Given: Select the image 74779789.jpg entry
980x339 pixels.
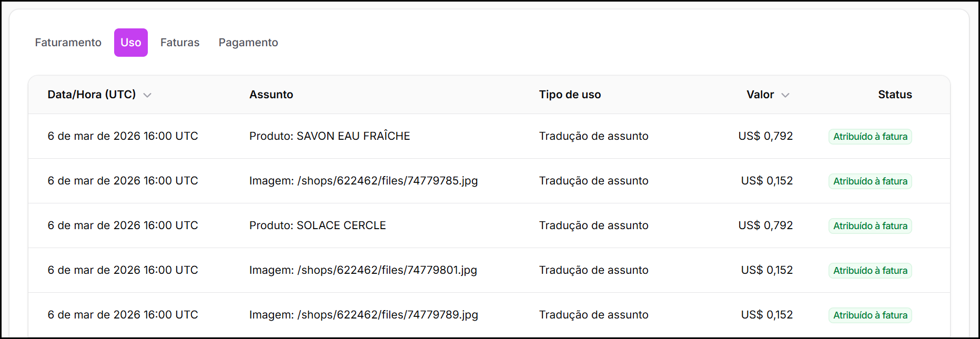Looking at the screenshot, I should pos(363,315).
